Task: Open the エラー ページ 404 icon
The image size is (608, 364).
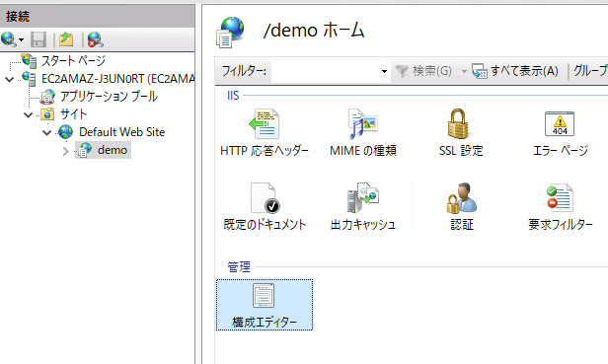Action: [560, 124]
